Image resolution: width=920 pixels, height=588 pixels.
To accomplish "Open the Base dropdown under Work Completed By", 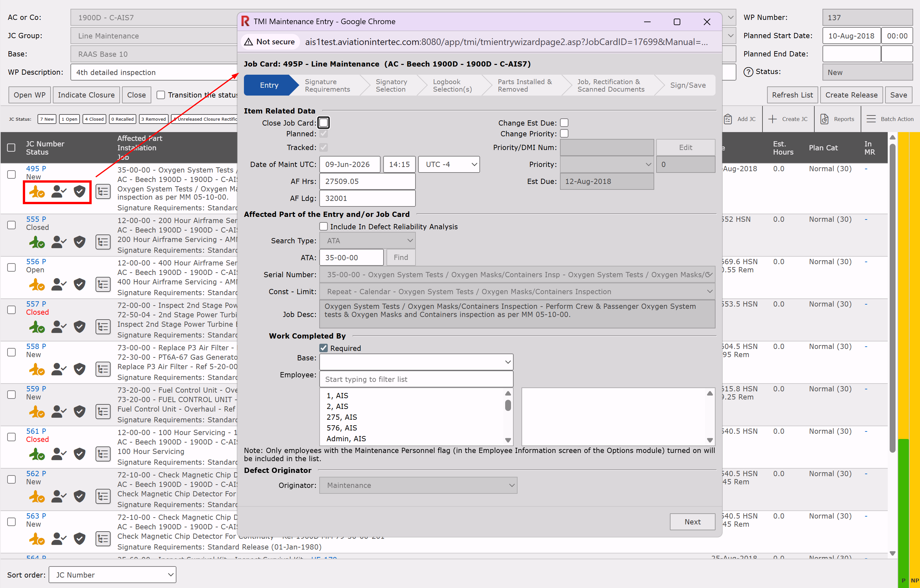I will [x=416, y=362].
